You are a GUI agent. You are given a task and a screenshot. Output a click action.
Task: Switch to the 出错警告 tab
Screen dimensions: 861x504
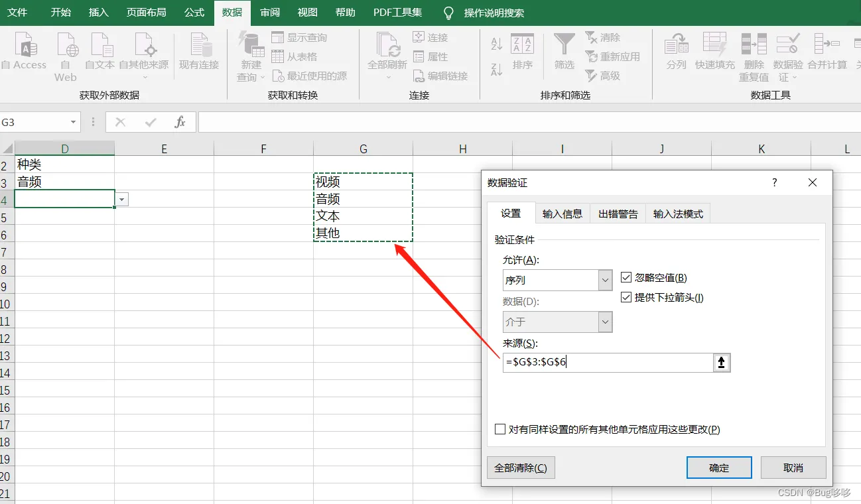point(618,214)
